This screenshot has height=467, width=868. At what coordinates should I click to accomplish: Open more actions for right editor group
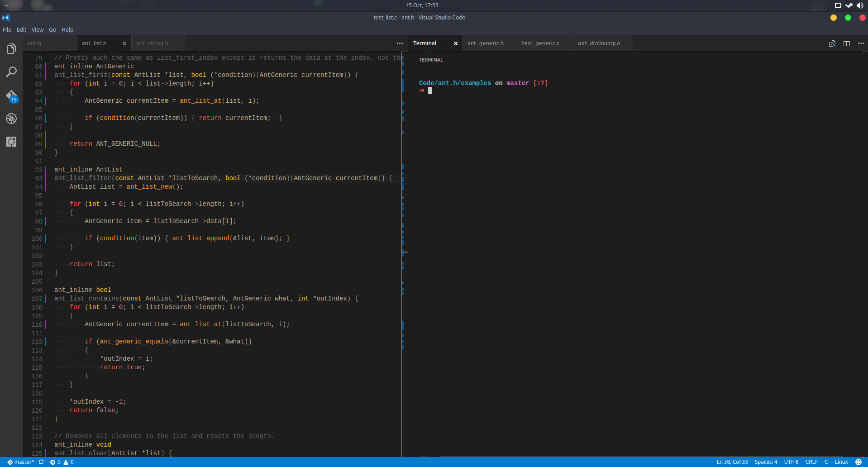861,43
